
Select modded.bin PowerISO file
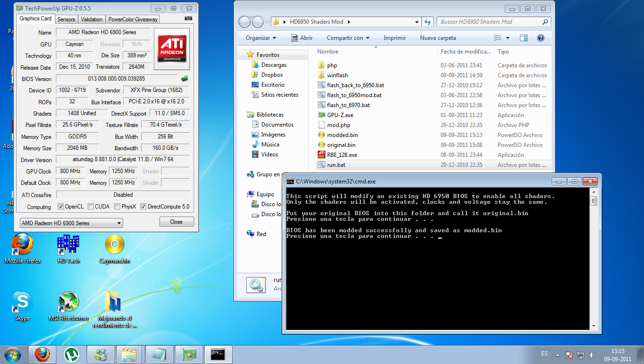(x=342, y=135)
